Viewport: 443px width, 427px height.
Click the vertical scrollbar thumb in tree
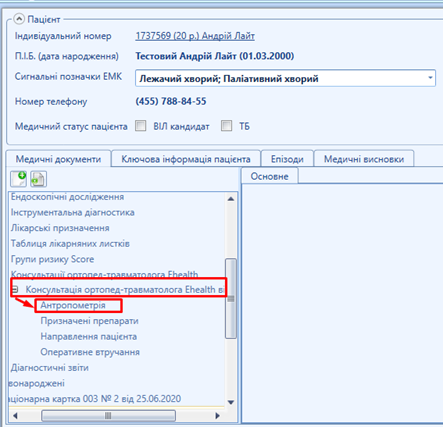coord(231,298)
